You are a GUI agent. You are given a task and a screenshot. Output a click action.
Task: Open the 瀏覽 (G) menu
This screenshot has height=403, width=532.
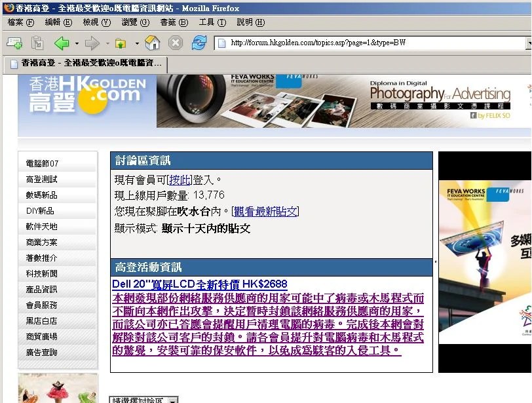[x=136, y=22]
